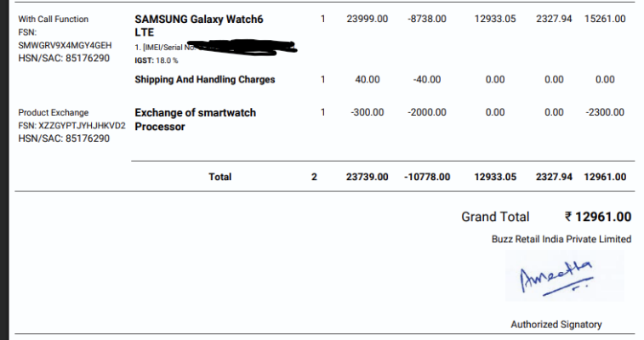This screenshot has height=340, width=644.
Task: Click quantity '1' in the Shipping row
Action: point(322,80)
